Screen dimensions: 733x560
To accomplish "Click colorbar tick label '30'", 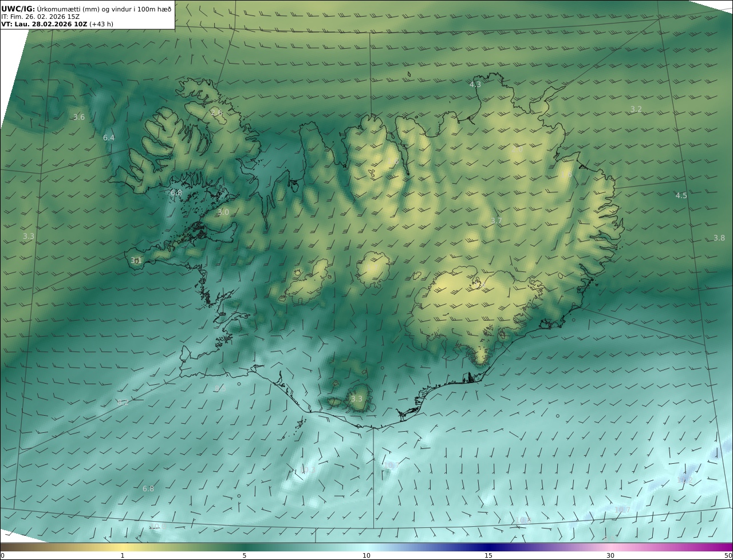I will tap(610, 555).
